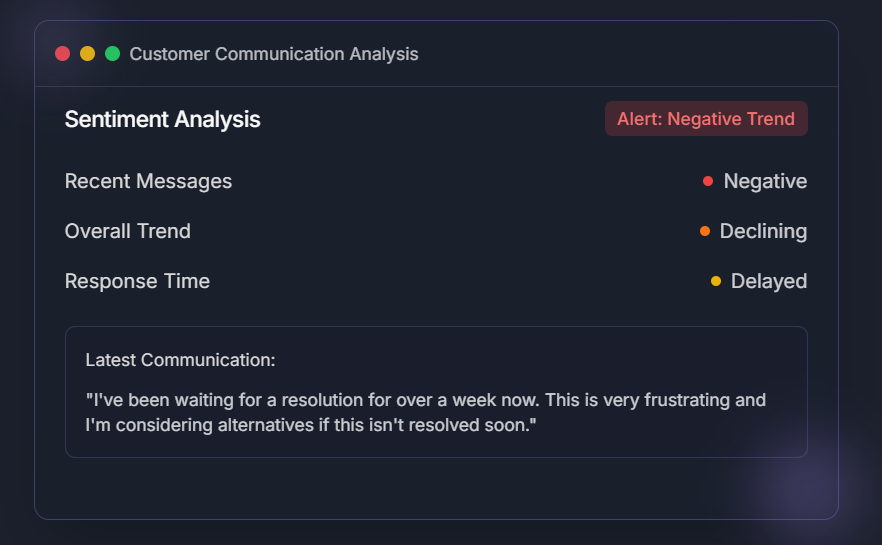
Task: Select the Recent Messages label
Action: [148, 181]
